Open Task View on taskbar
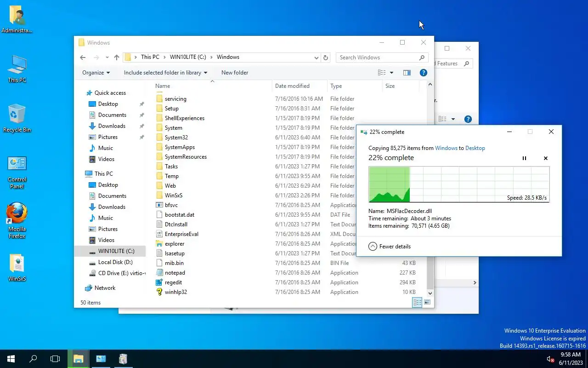The width and height of the screenshot is (588, 368). (55, 359)
